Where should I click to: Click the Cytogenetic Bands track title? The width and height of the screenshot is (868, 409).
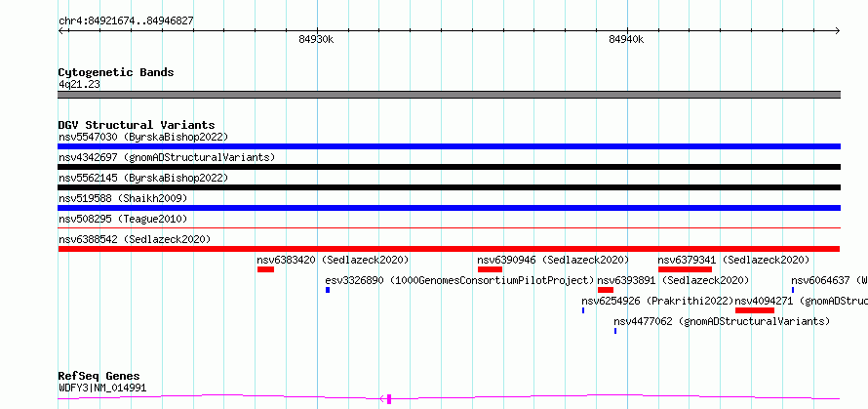[116, 72]
